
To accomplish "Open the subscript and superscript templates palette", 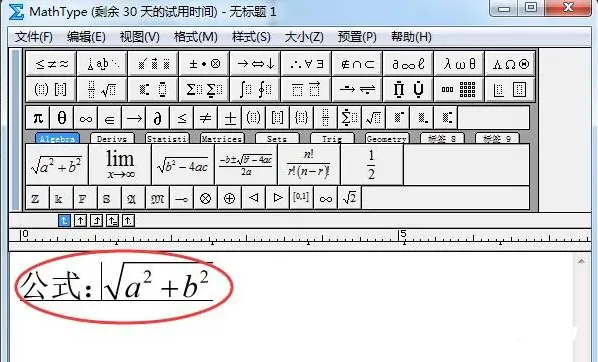I will tap(153, 89).
